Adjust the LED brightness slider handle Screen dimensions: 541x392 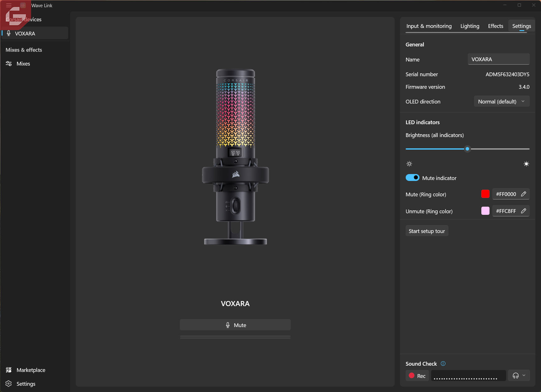(467, 149)
